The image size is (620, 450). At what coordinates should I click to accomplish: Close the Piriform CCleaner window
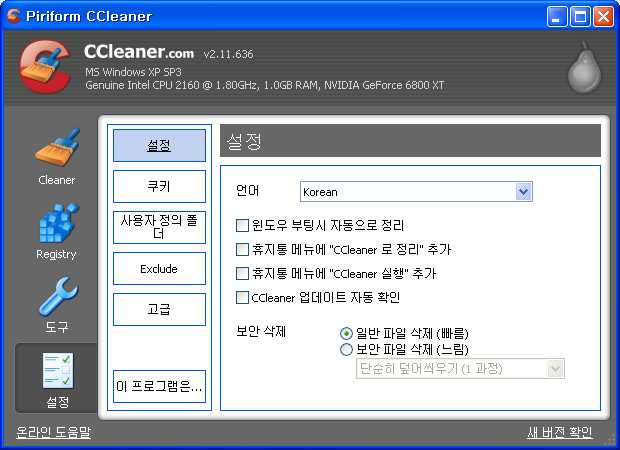click(x=603, y=17)
